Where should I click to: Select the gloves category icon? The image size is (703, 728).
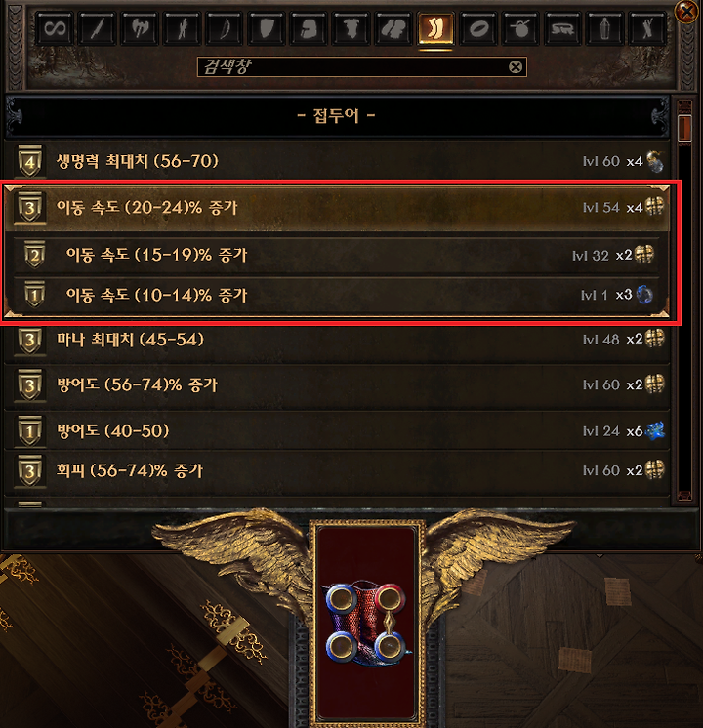pos(393,28)
